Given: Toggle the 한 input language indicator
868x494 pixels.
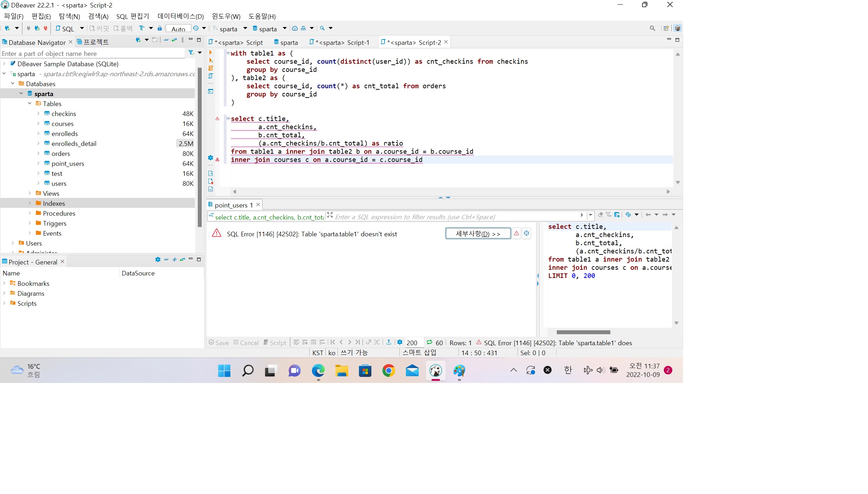Looking at the screenshot, I should (568, 370).
